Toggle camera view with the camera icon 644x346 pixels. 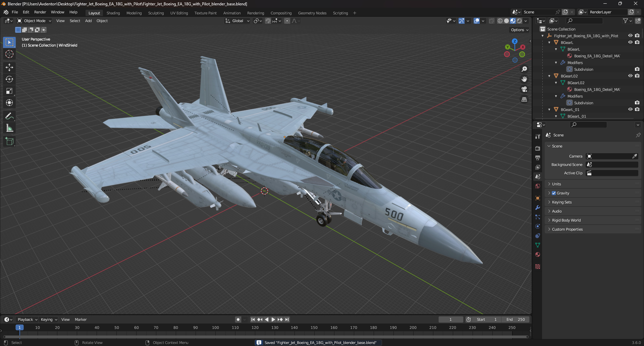(x=524, y=89)
